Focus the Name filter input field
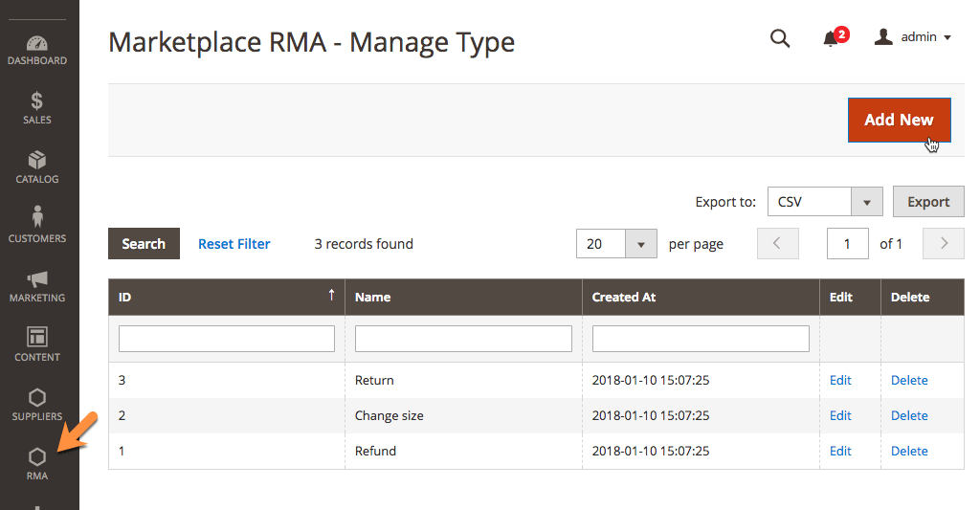Viewport: 980px width, 510px height. click(x=463, y=339)
